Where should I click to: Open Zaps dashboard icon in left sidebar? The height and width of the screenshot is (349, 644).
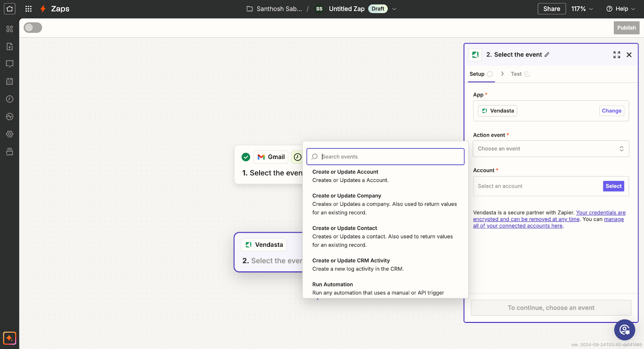click(x=10, y=29)
